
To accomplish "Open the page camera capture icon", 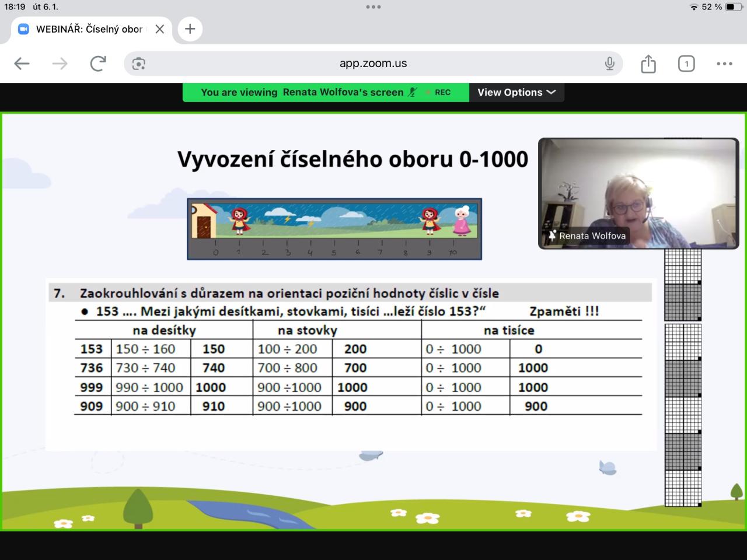I will pos(139,64).
